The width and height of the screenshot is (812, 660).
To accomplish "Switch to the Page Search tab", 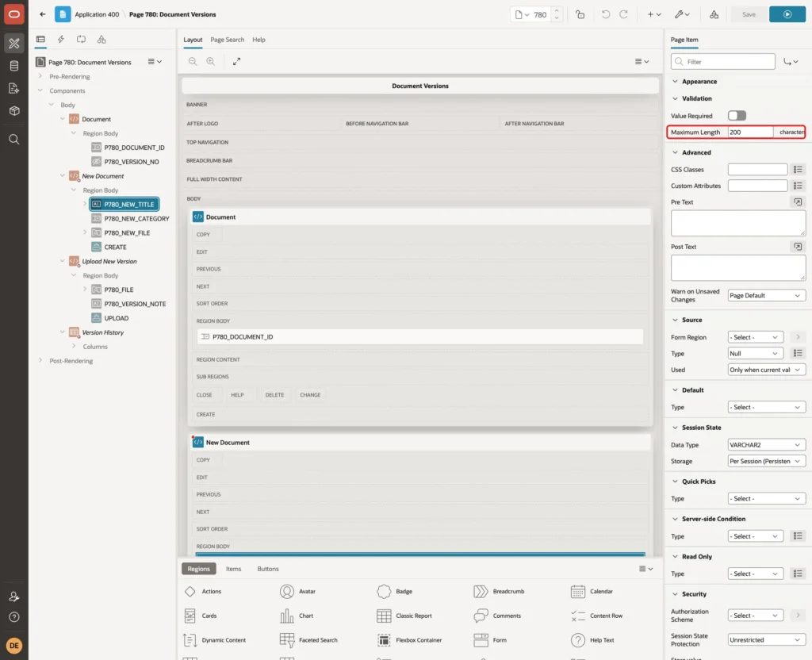I will click(227, 40).
